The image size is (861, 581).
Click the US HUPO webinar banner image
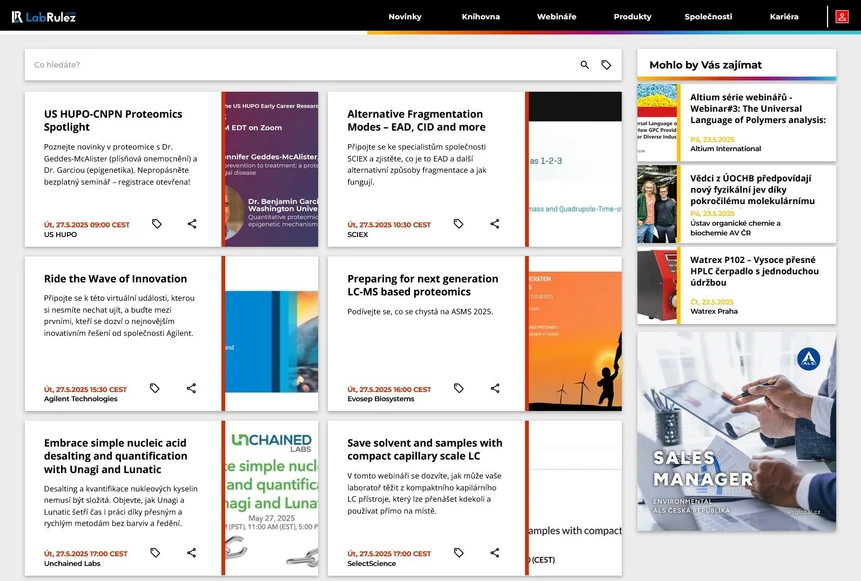point(272,169)
